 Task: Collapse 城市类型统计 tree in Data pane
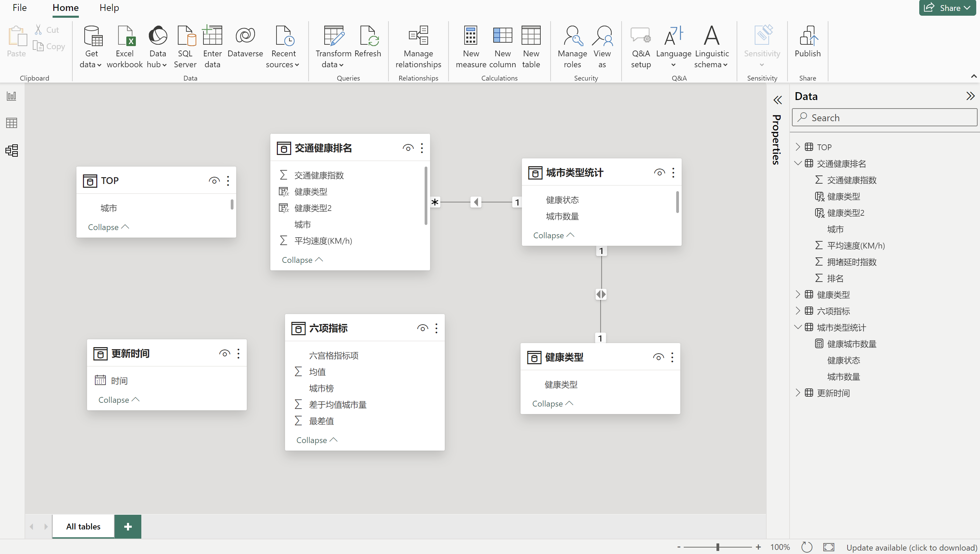click(798, 327)
